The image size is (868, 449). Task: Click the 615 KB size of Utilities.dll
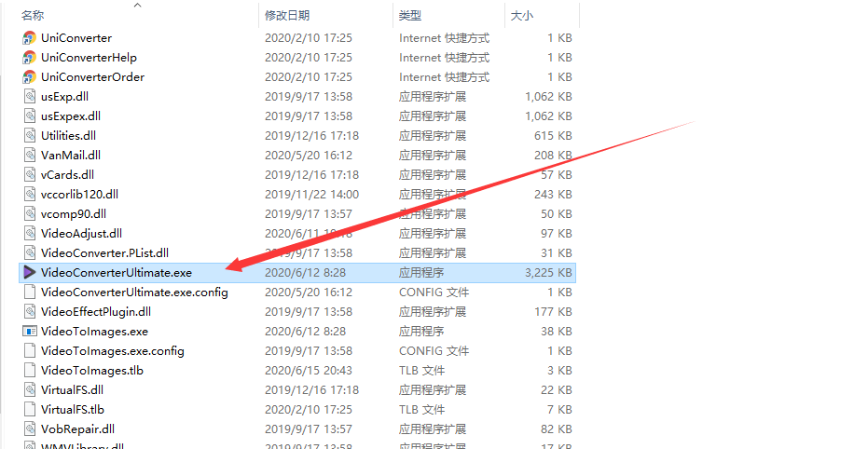553,135
